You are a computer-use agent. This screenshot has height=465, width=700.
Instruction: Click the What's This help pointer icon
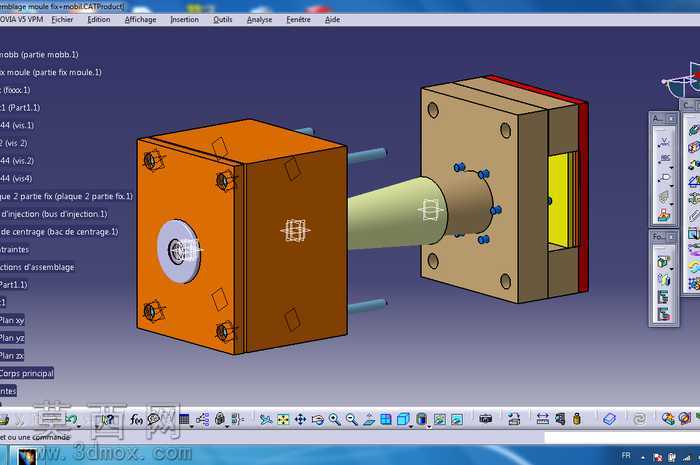pos(108,419)
